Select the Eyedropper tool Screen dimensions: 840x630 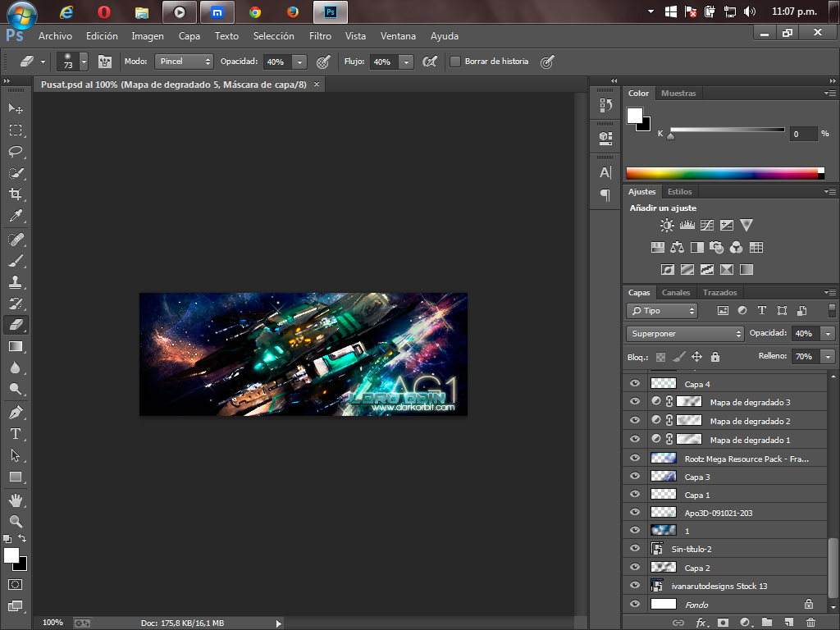[16, 216]
